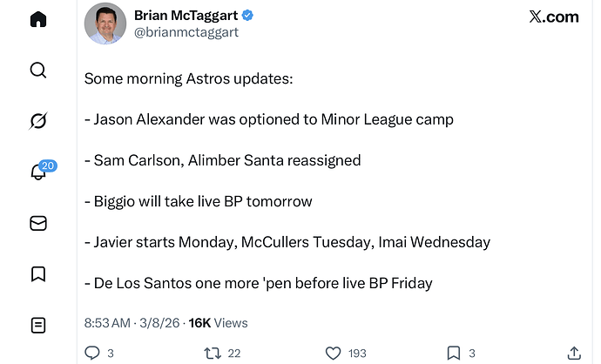Repost the Astros updates tweet
601x364 pixels.
pos(212,353)
